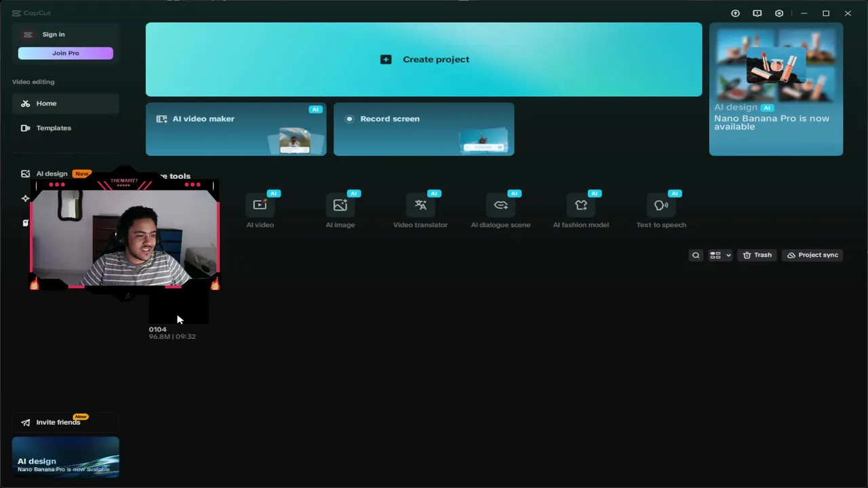Click Invite friends in the sidebar
The image size is (868, 488).
click(65, 422)
